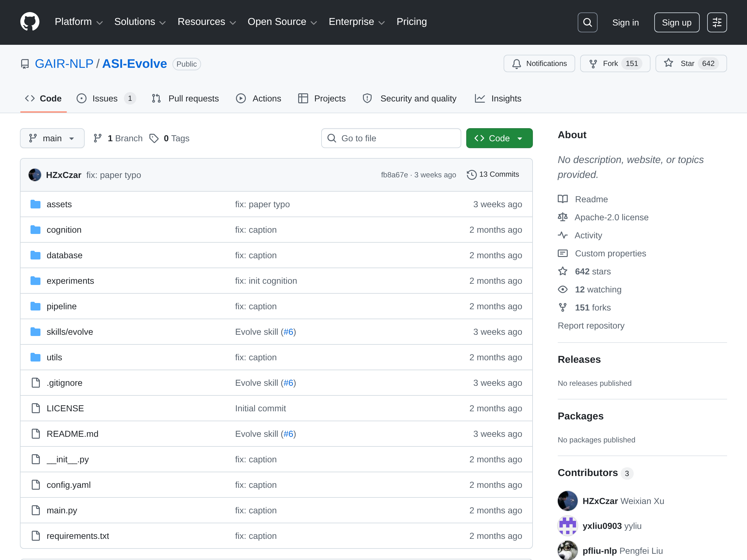Click the Notifications bell button
747x560 pixels.
coord(539,63)
